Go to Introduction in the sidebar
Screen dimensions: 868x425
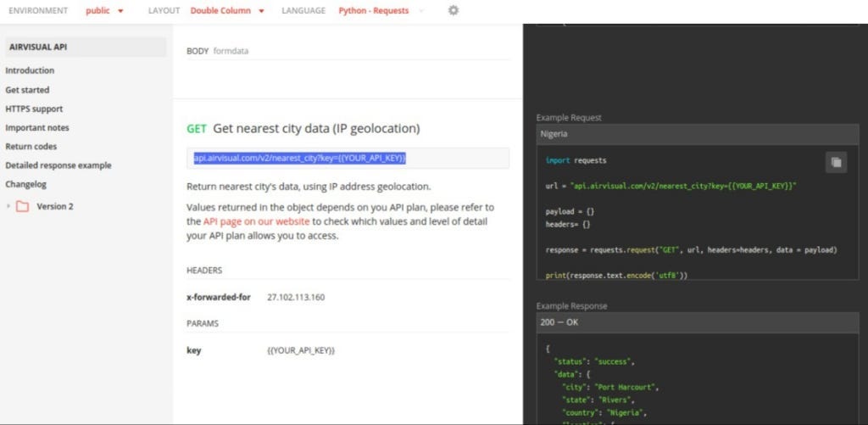(x=30, y=70)
